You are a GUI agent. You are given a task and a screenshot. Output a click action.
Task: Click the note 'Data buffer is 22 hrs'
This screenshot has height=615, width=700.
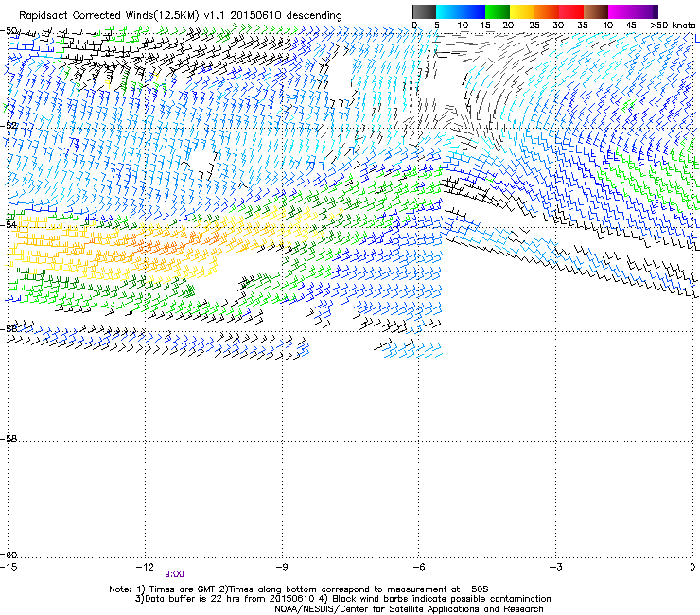192,599
